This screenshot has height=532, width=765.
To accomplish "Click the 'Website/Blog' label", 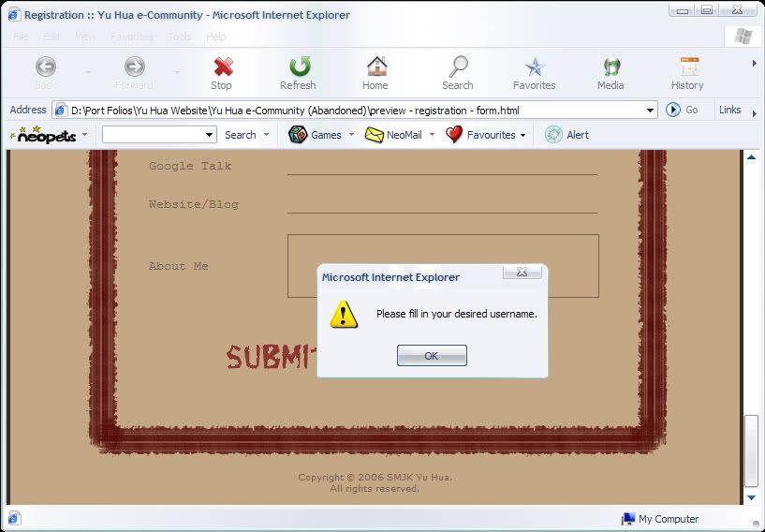I will (194, 204).
